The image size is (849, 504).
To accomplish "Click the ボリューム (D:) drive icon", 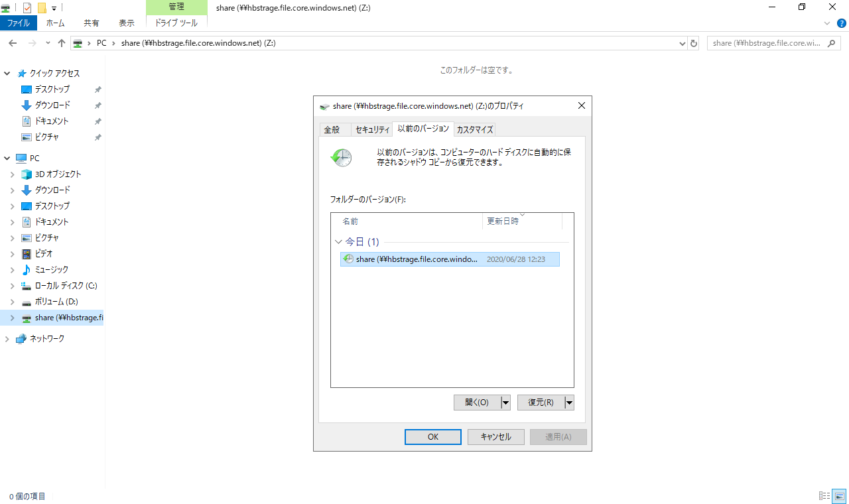I will (27, 302).
